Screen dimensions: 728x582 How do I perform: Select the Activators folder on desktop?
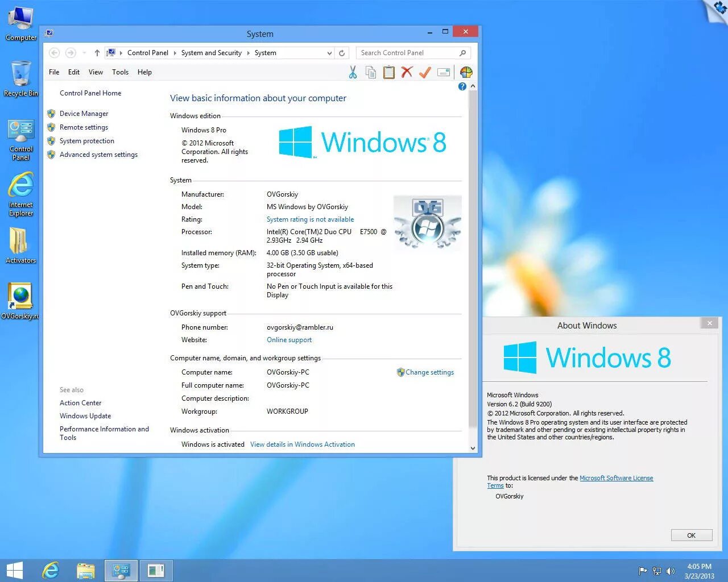pyautogui.click(x=21, y=246)
